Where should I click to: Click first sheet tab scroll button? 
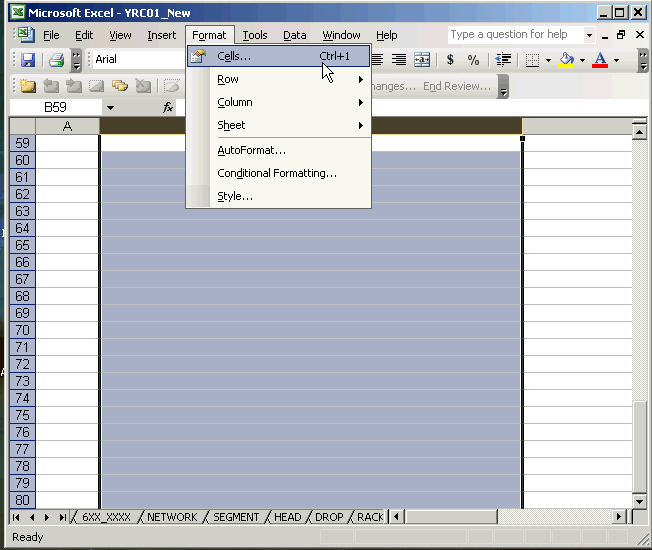pos(16,517)
